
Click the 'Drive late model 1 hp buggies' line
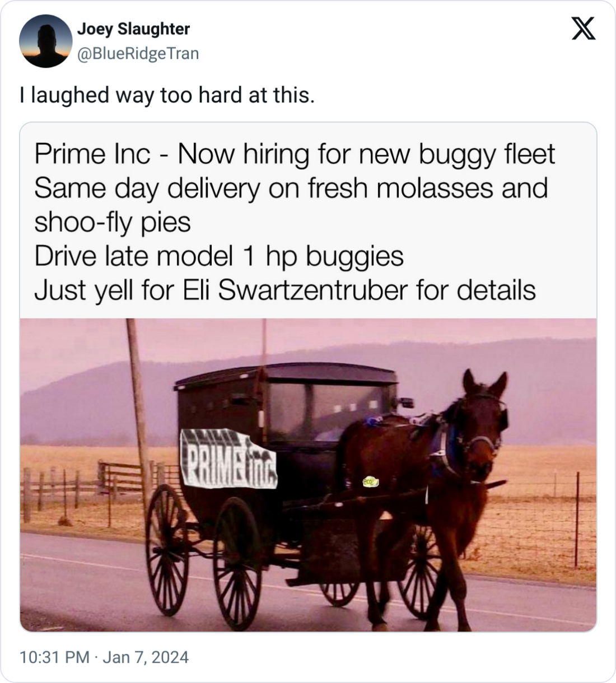[x=219, y=256]
